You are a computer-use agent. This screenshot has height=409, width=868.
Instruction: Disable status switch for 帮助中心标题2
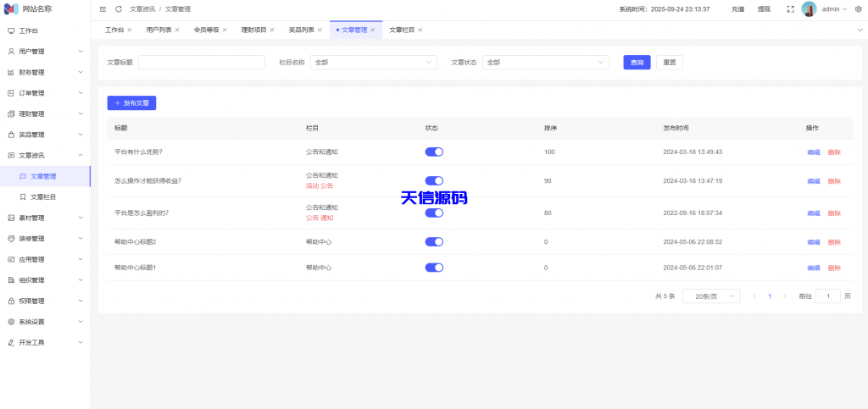434,242
